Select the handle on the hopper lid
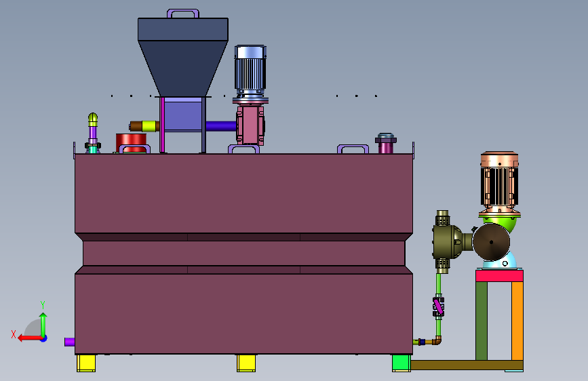588x381 pixels. coord(183,13)
